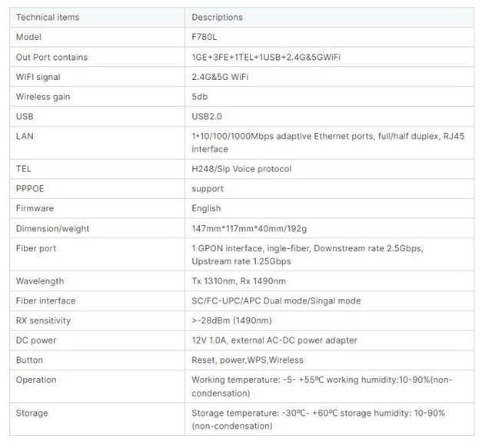The height and width of the screenshot is (448, 492).
Task: Click the "Reset, power,WPS,Wireless" button description
Action: [247, 360]
